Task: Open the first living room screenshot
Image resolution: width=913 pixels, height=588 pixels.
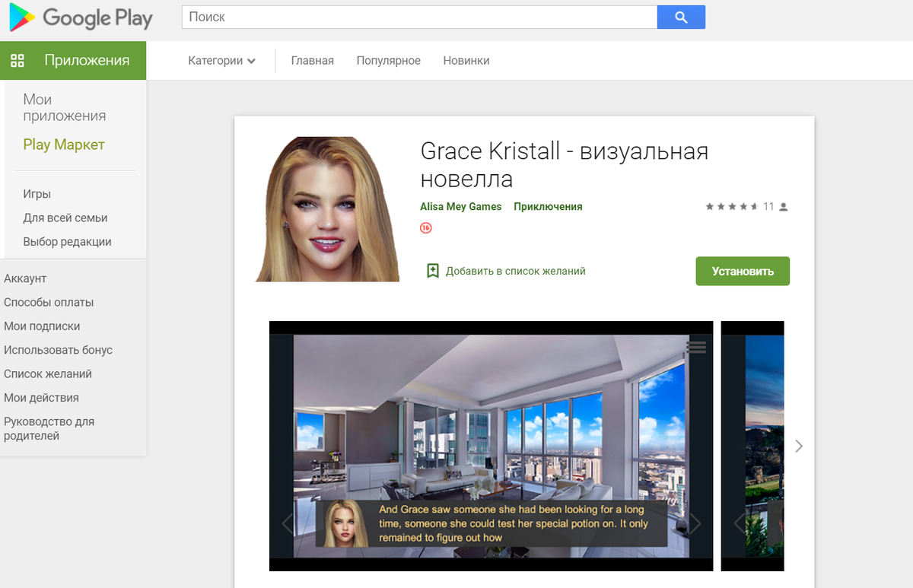Action: coord(491,446)
